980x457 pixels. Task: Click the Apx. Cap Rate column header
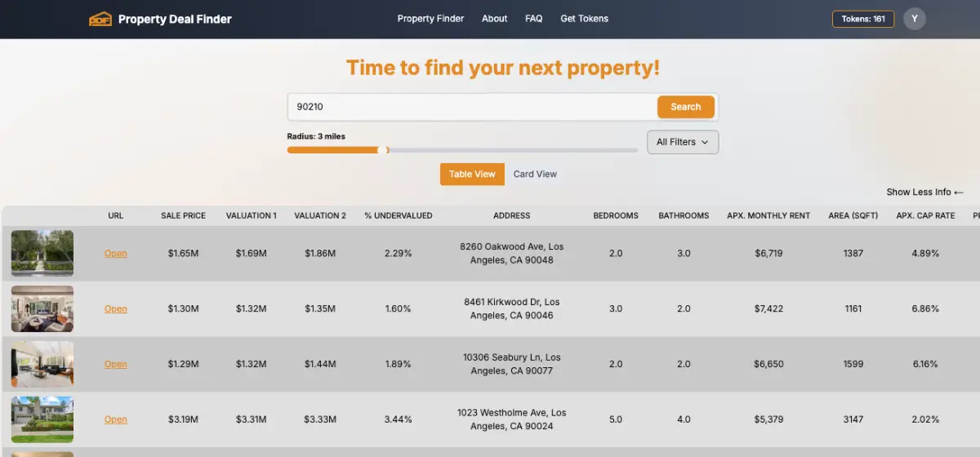[925, 215]
